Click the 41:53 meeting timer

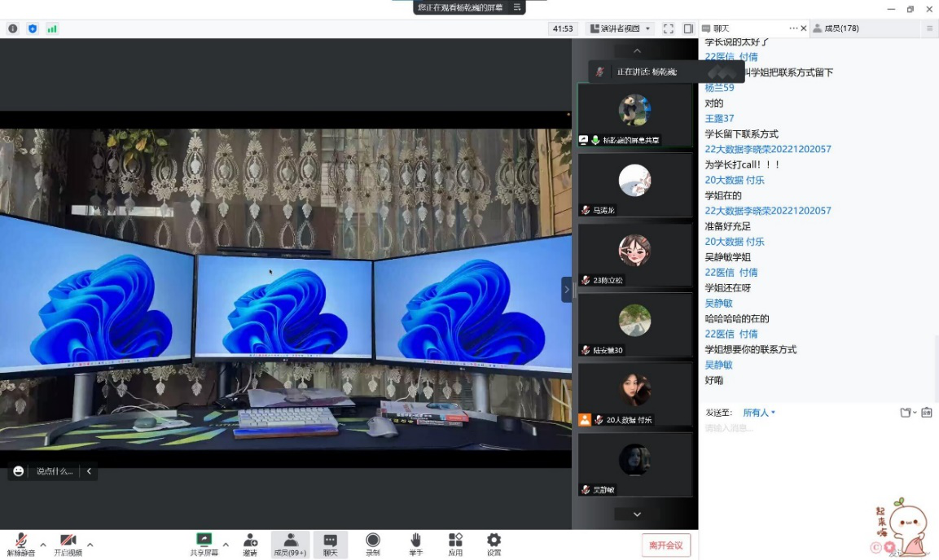tap(563, 28)
